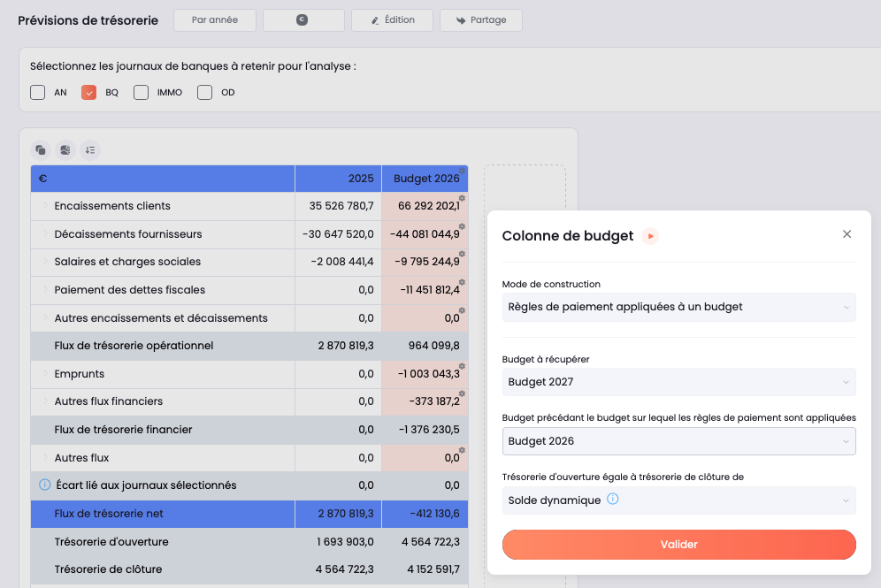Play the Colonne de budget tutorial video
Image resolution: width=881 pixels, height=588 pixels.
(x=650, y=236)
